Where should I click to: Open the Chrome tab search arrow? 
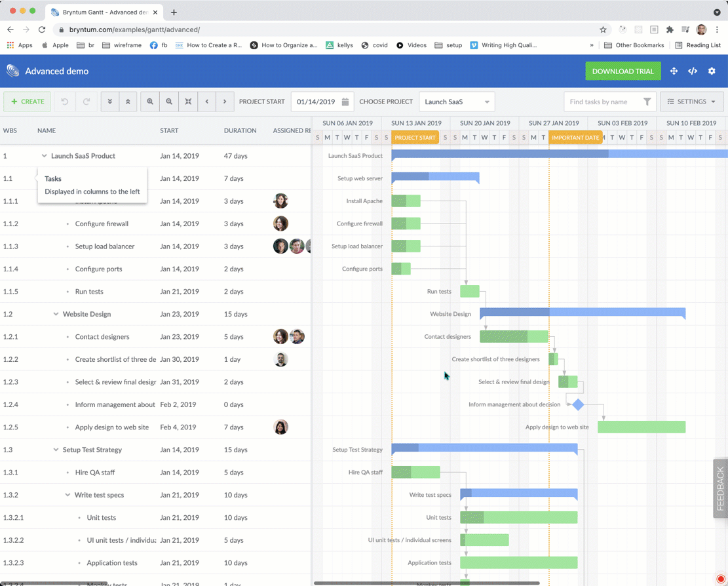click(717, 12)
